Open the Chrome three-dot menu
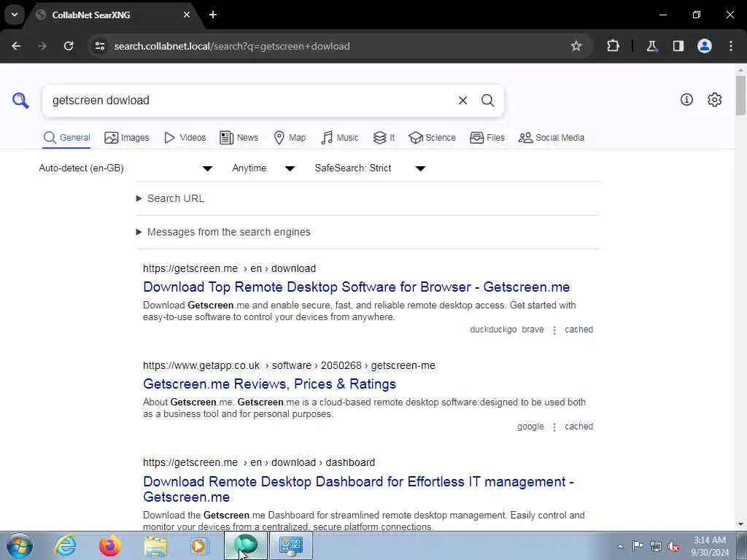The image size is (747, 560). click(731, 46)
